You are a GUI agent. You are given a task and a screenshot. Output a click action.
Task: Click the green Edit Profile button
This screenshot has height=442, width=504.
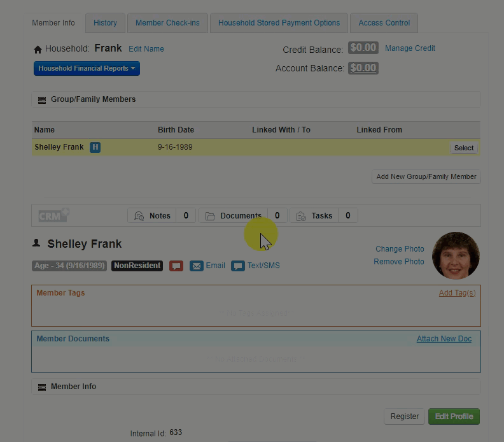point(454,417)
